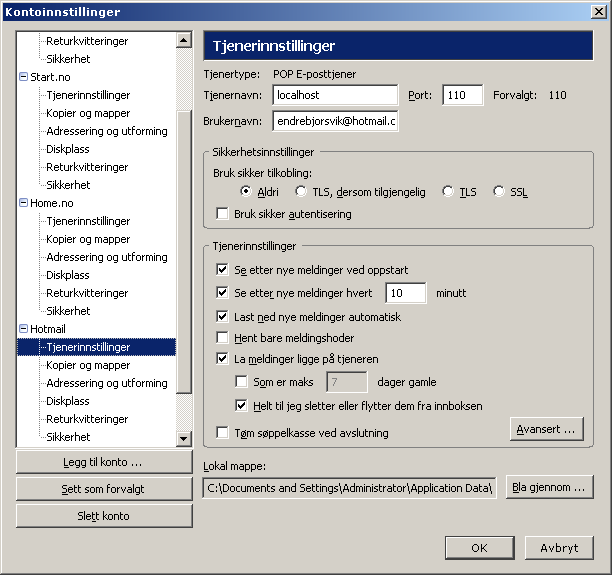Viewport: 612px width, 575px height.
Task: Select Returkvitteringer under Start.no
Action: 87,167
